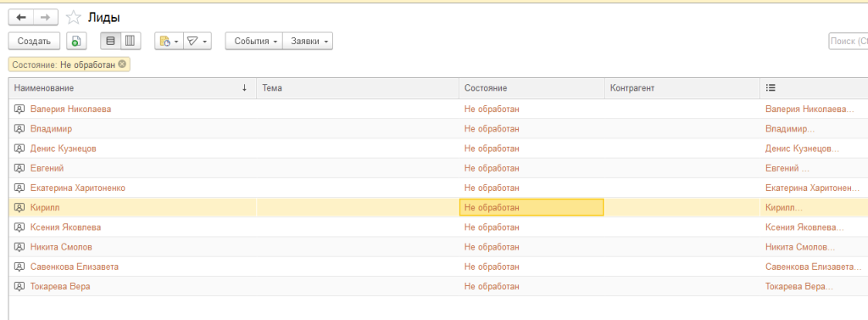Click lead icon beside Валерия Николаева
The width and height of the screenshot is (868, 320).
click(19, 109)
